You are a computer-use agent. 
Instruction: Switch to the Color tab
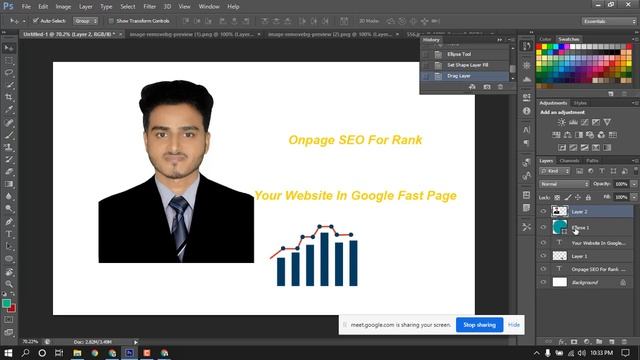pos(545,39)
